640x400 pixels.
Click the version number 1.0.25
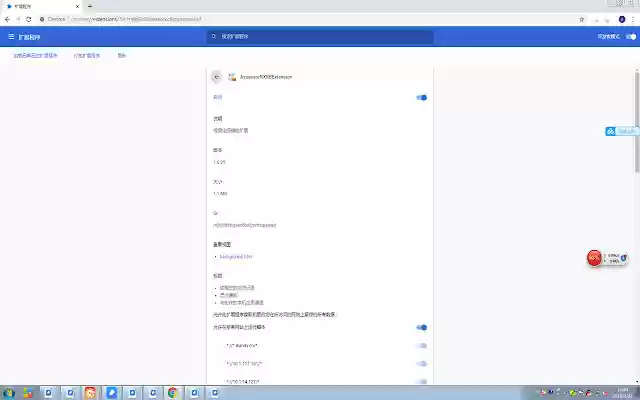tap(219, 162)
